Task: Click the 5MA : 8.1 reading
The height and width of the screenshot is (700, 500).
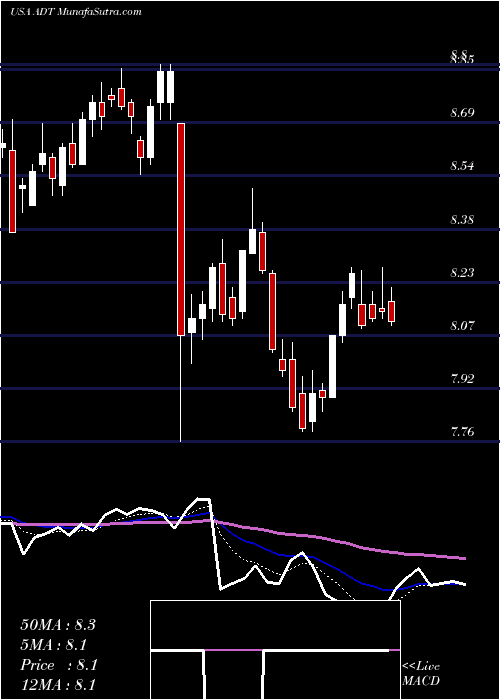Action: (x=54, y=645)
